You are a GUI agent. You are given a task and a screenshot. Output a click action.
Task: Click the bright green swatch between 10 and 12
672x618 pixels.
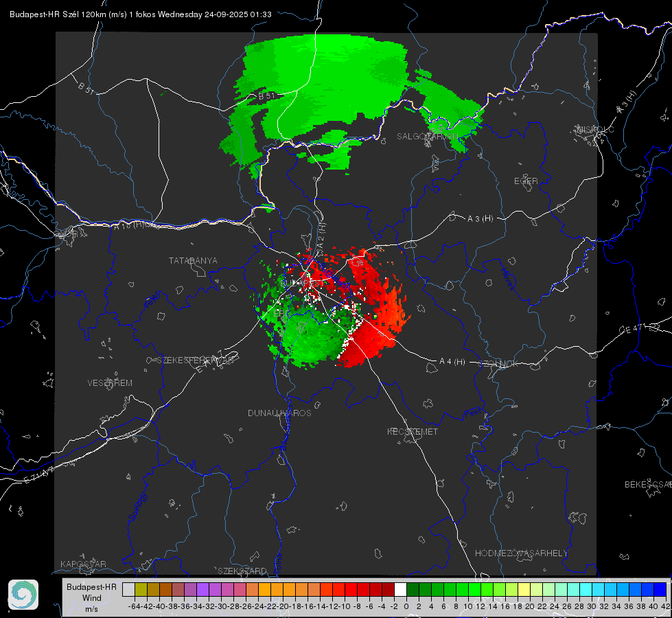474,590
